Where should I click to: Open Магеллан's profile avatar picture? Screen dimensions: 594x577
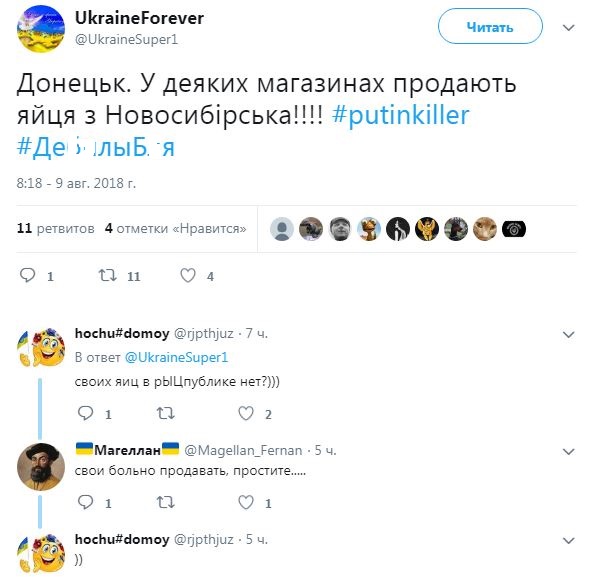pyautogui.click(x=41, y=467)
